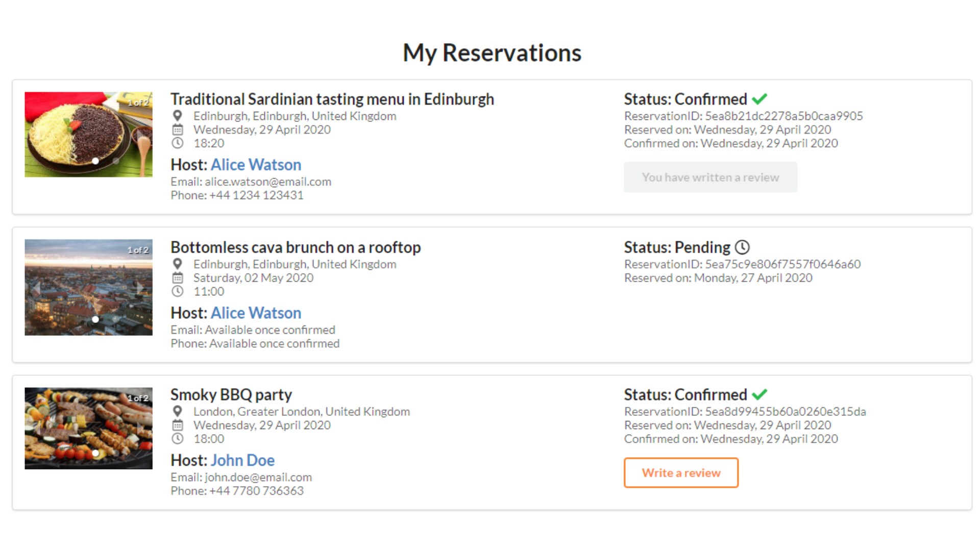The image size is (980, 551).
Task: Show next image on Sardinian food carousel
Action: coord(140,135)
